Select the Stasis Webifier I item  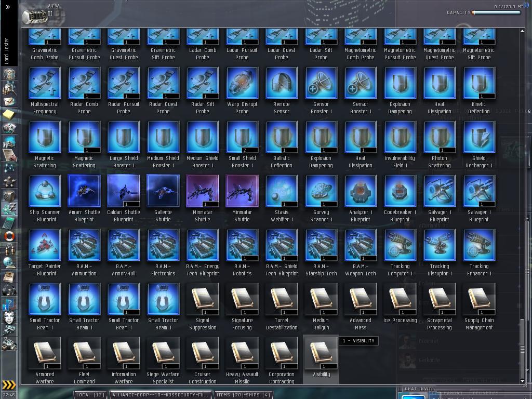tap(282, 199)
